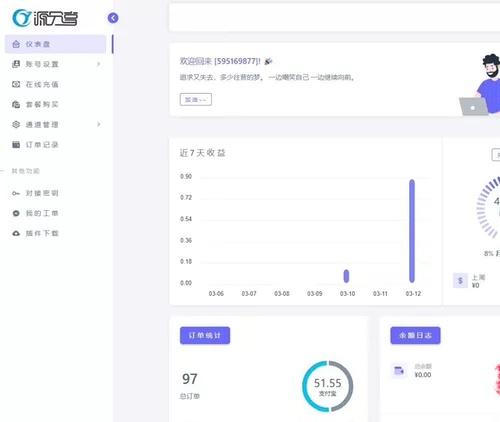Viewport: 500px width, 422px height.
Task: Open the 仪表盘 dashboard menu item
Action: [55, 44]
